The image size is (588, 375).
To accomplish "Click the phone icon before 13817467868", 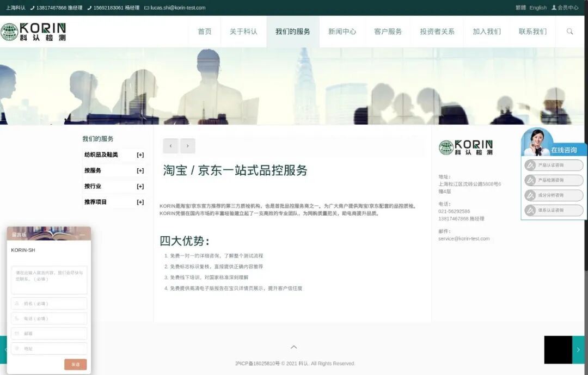I will 33,8.
